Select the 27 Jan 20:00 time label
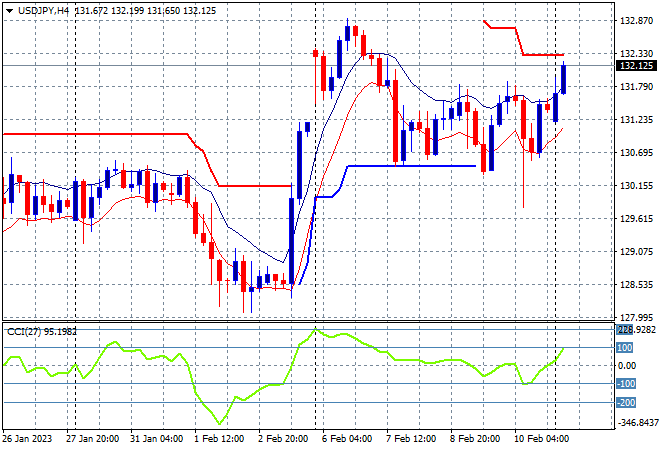This screenshot has width=660, height=450. (93, 439)
